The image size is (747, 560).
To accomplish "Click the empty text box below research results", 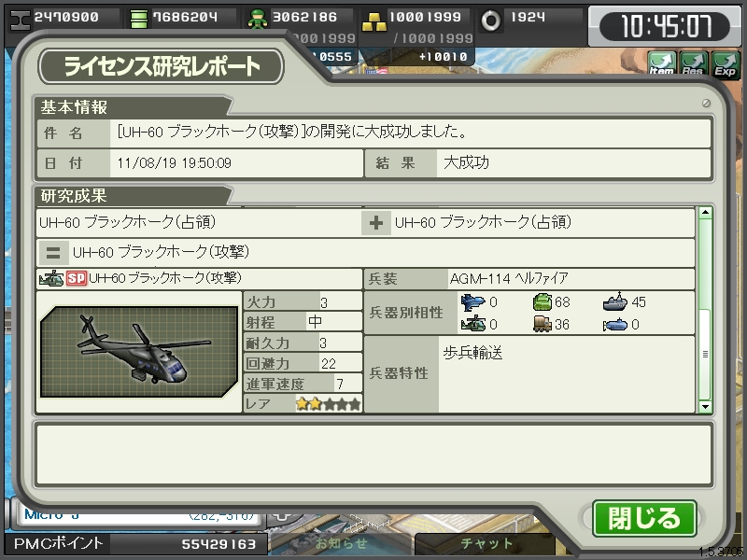I will coord(374,455).
